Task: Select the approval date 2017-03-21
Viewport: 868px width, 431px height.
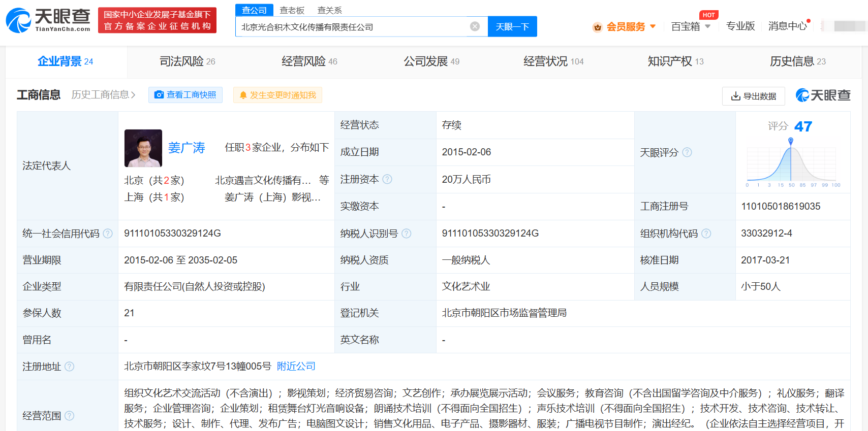Action: point(765,260)
